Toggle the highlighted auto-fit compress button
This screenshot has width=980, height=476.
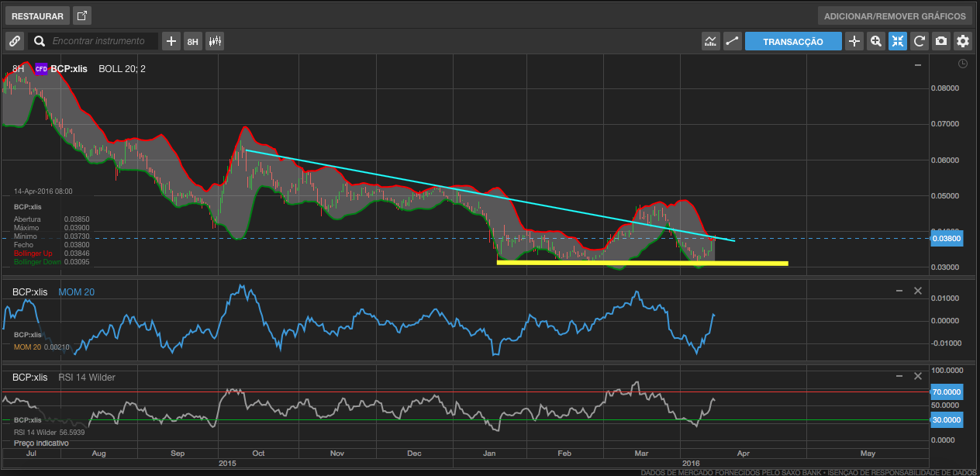pyautogui.click(x=898, y=41)
